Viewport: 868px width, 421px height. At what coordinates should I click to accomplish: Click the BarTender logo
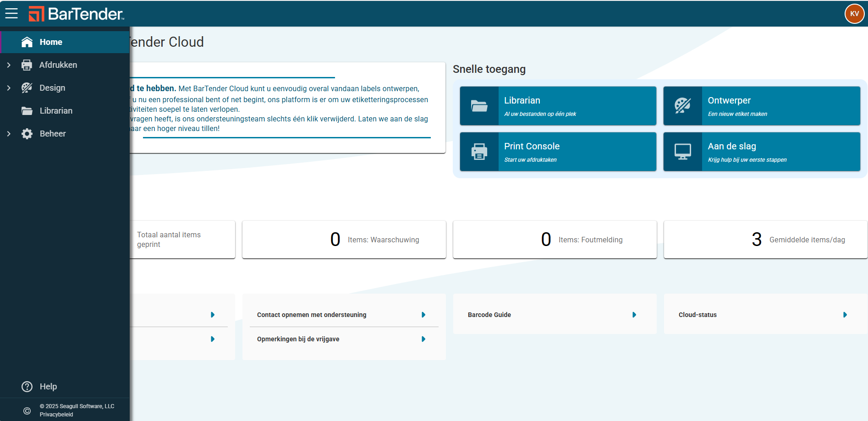(77, 14)
